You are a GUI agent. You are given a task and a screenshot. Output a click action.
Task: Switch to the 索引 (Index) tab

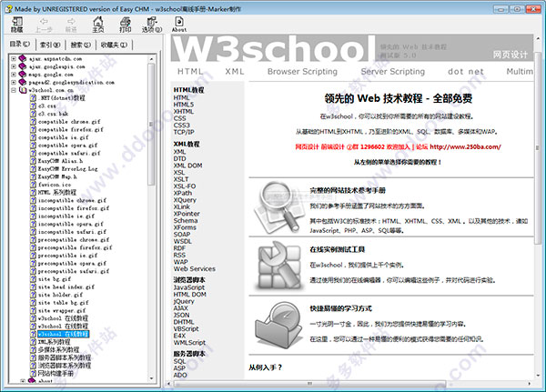tap(50, 45)
